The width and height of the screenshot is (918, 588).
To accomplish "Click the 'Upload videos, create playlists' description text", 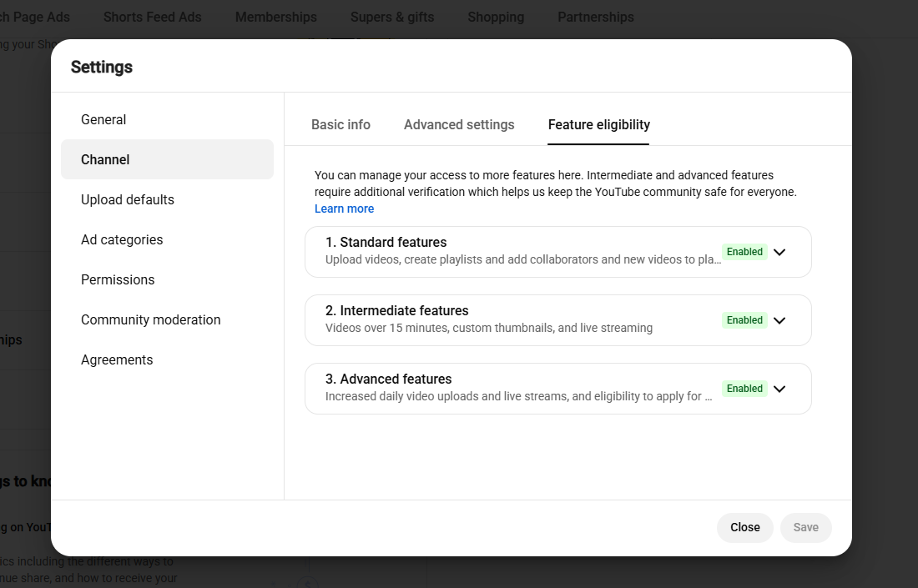I will point(523,259).
